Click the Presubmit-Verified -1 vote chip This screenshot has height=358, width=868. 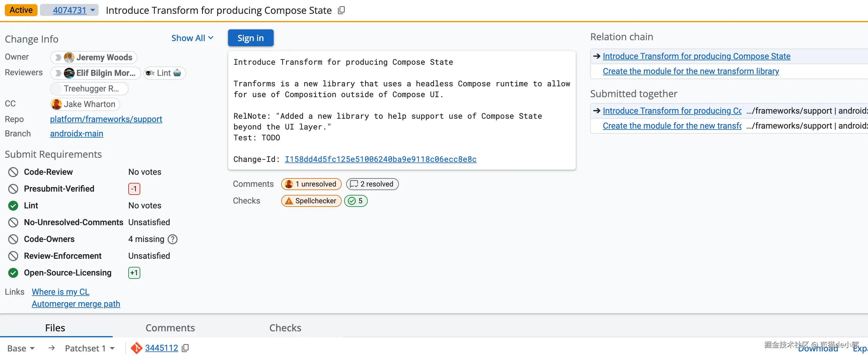[134, 189]
